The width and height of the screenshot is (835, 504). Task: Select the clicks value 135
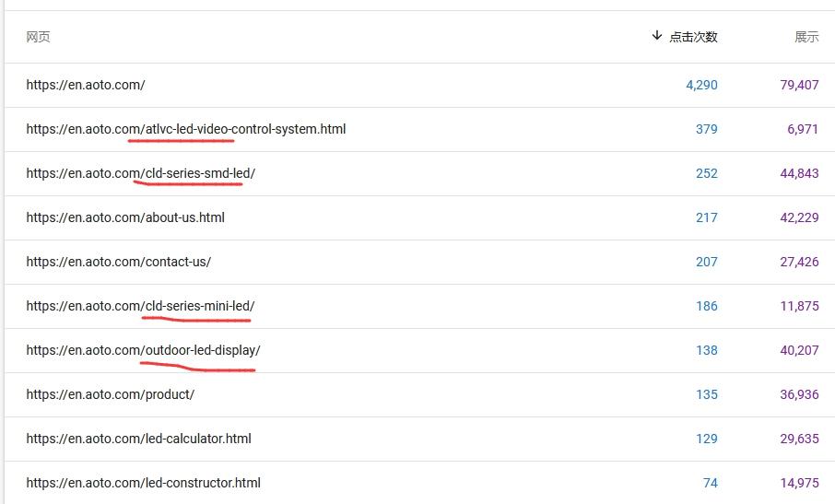pos(707,394)
